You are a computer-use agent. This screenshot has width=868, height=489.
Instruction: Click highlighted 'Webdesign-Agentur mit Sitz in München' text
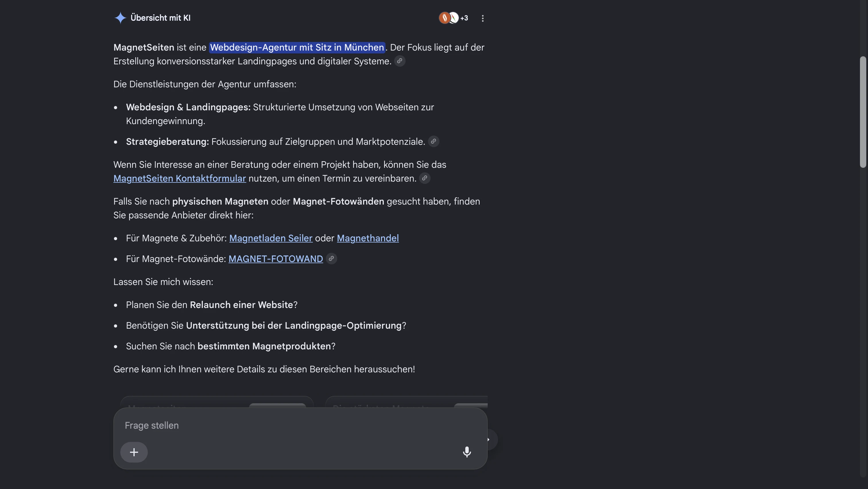pyautogui.click(x=297, y=48)
